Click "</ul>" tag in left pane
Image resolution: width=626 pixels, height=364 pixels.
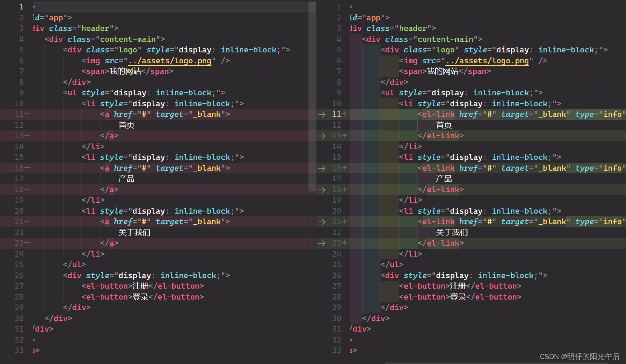pos(75,265)
